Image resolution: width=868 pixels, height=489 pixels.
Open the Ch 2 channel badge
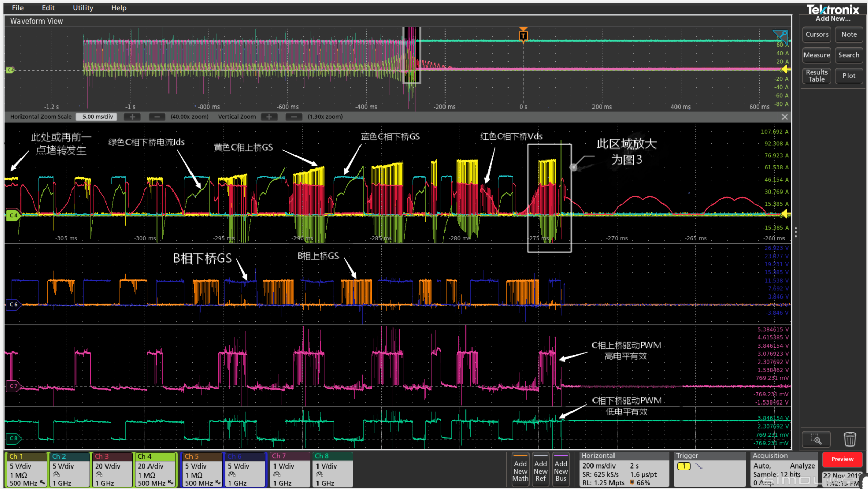[69, 470]
